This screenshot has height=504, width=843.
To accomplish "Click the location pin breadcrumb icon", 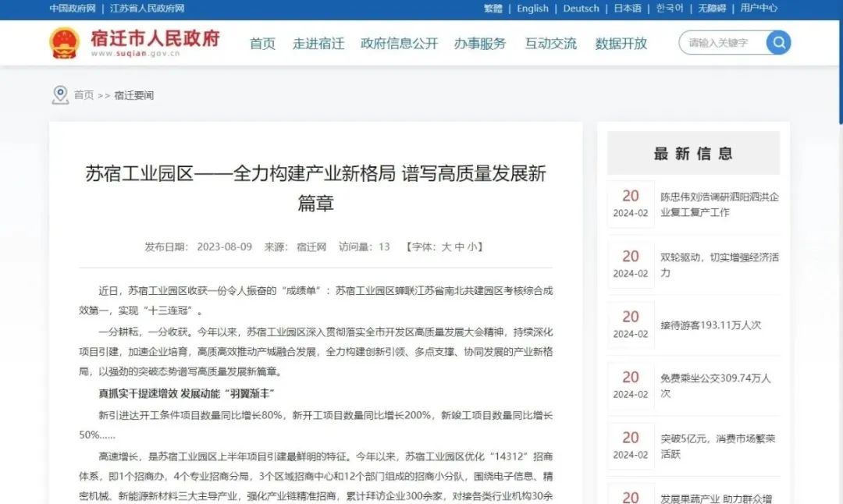I will tap(60, 95).
